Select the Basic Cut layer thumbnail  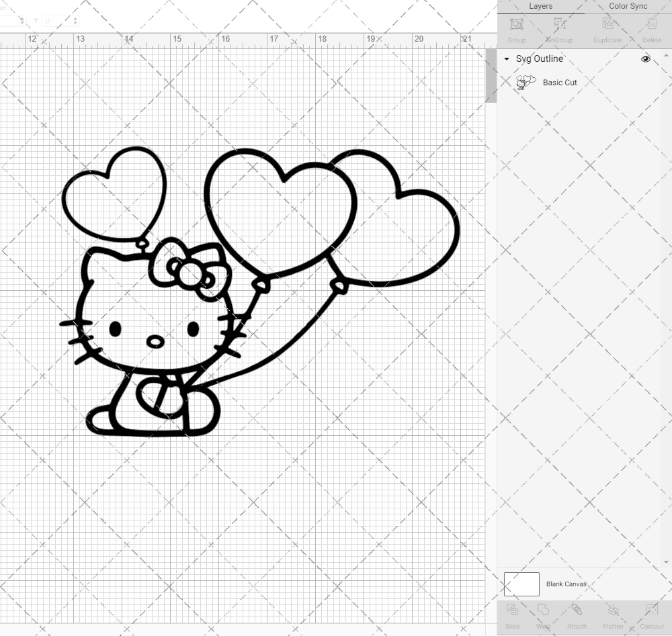[526, 82]
